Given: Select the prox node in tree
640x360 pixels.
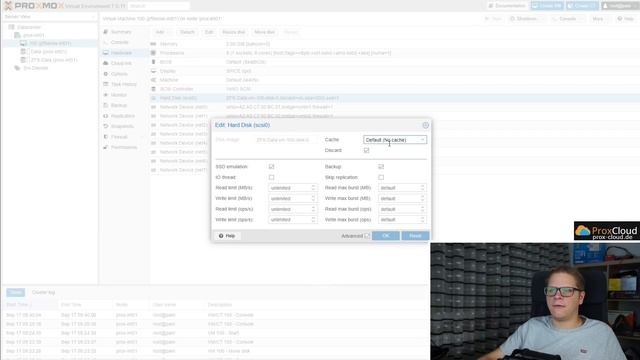Looking at the screenshot, I should pos(33,36).
